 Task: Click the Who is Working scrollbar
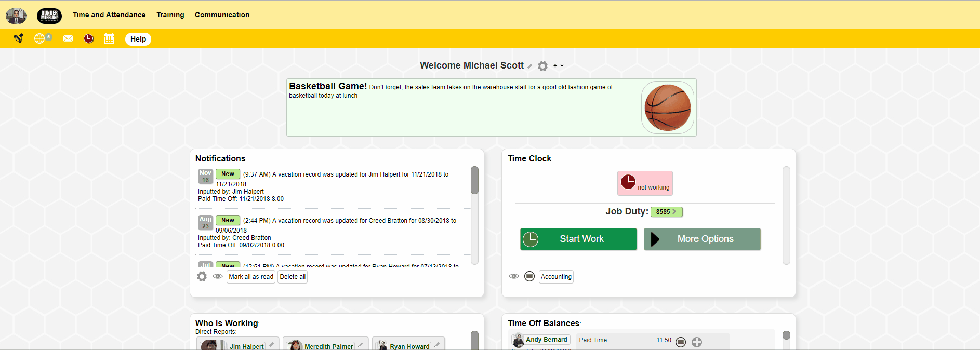(474, 340)
